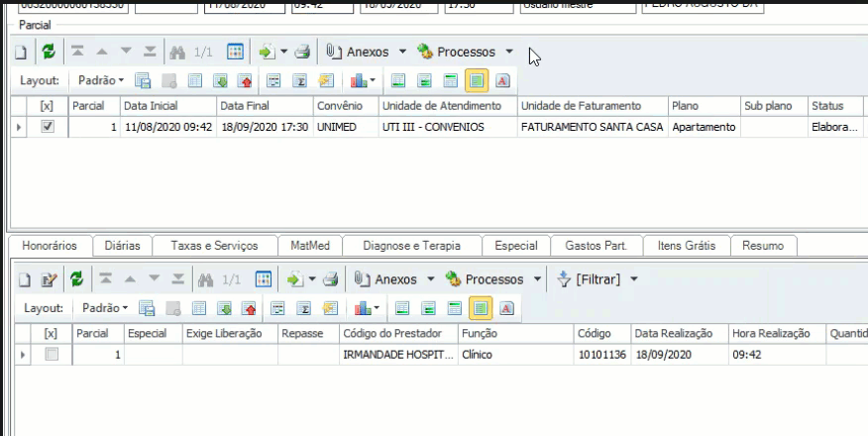Uncheck the Parcial 1 UNIMED row checkbox
This screenshot has height=436, width=868.
coord(48,127)
